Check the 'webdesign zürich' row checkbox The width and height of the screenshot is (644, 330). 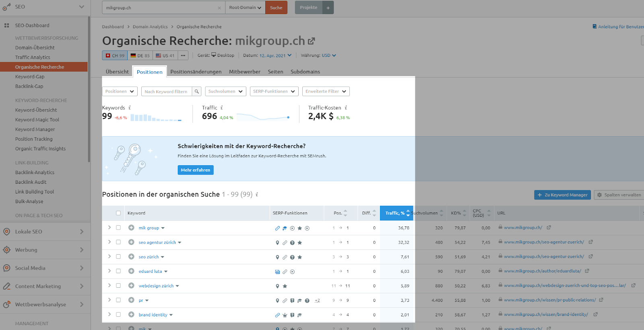[118, 286]
